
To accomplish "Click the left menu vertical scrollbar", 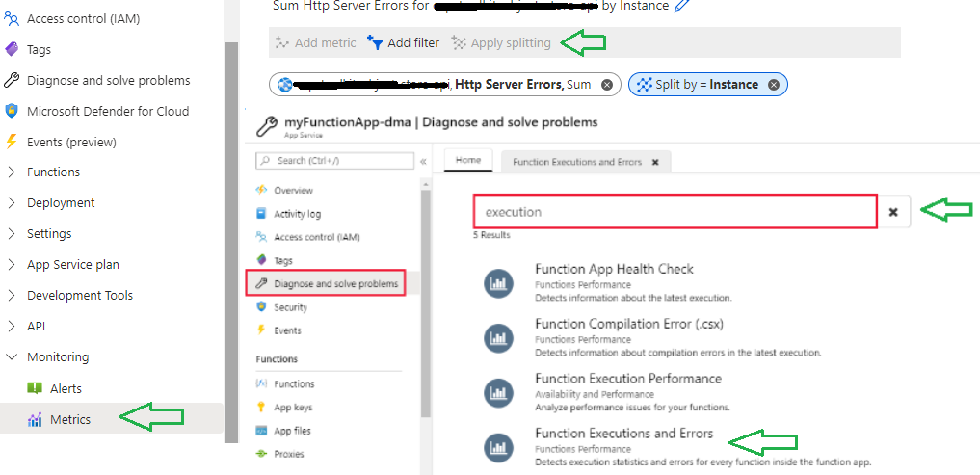I will point(232,242).
